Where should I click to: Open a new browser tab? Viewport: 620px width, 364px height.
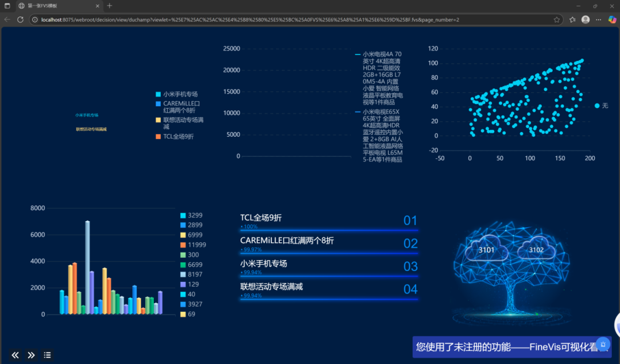pyautogui.click(x=110, y=6)
